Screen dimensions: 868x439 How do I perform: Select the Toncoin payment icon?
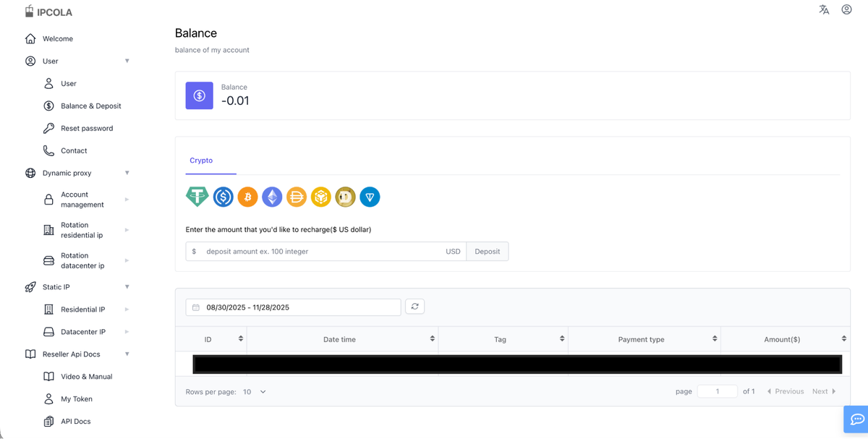point(370,197)
